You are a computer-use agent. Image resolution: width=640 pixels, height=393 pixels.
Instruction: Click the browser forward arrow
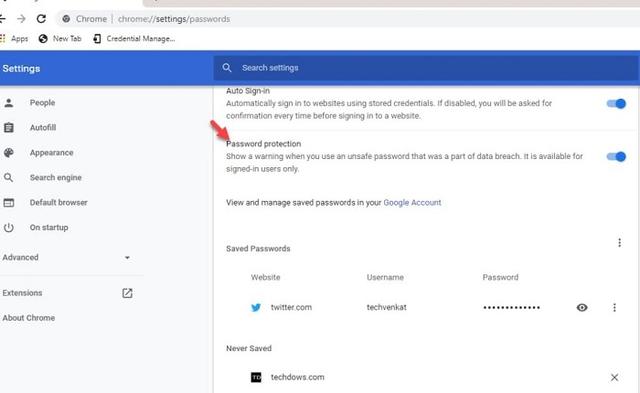click(x=21, y=19)
